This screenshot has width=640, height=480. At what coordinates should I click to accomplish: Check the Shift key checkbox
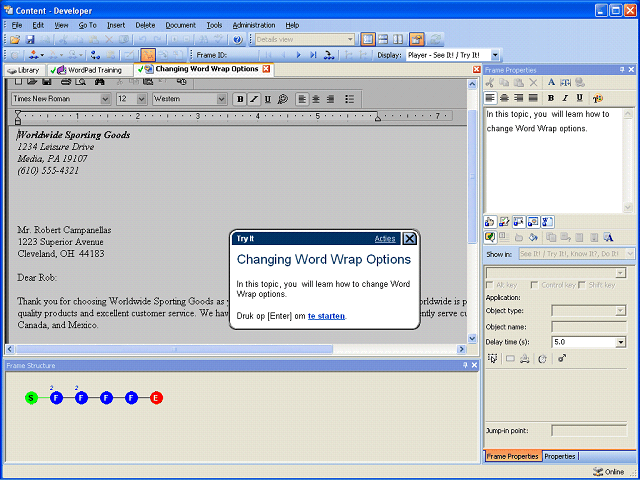pos(582,285)
